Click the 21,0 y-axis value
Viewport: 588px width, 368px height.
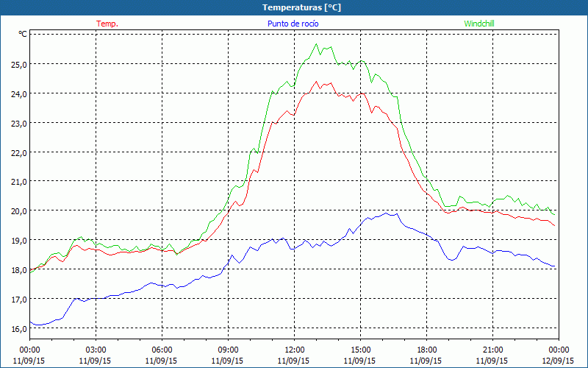pos(20,182)
